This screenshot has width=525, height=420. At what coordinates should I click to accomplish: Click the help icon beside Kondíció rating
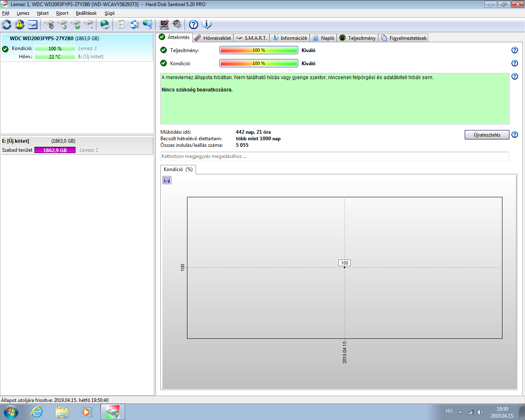tap(515, 63)
